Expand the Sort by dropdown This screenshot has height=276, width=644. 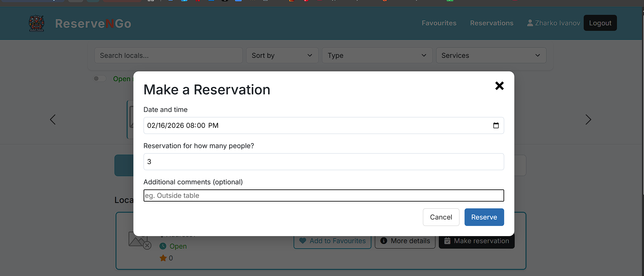pos(282,55)
